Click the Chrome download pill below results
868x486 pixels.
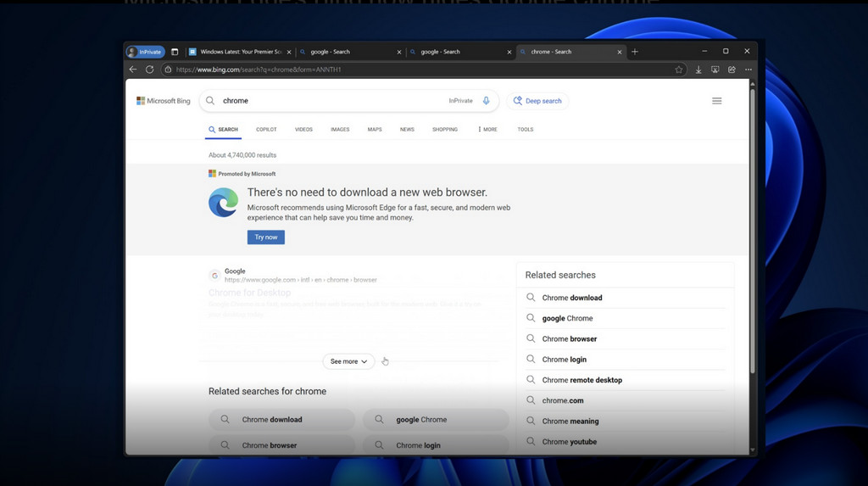[281, 420]
